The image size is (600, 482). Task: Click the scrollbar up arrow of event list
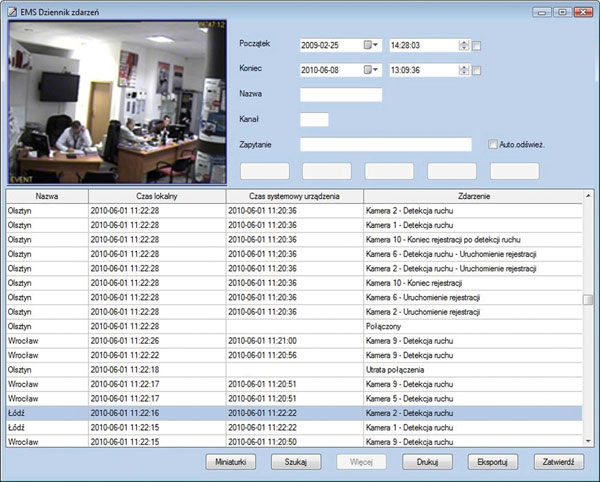[x=588, y=196]
